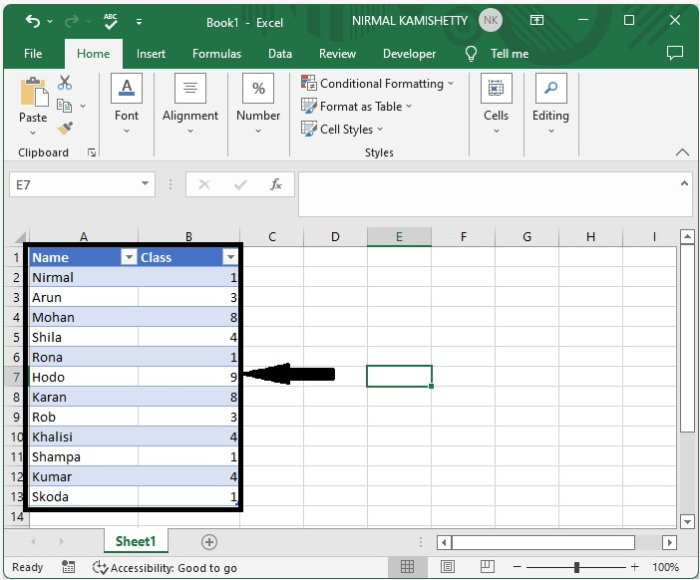
Task: Open the File tab
Action: click(x=33, y=54)
